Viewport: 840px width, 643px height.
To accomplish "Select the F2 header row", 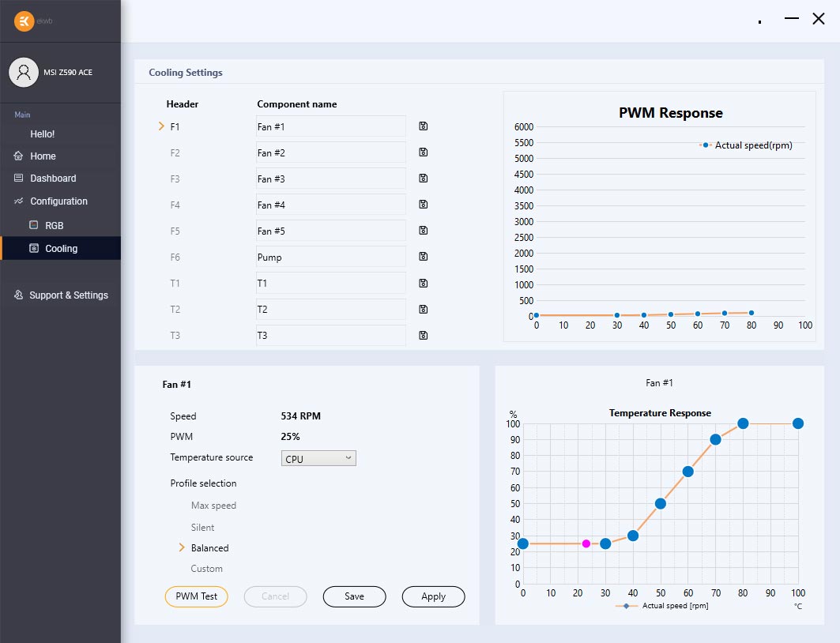I will point(175,153).
